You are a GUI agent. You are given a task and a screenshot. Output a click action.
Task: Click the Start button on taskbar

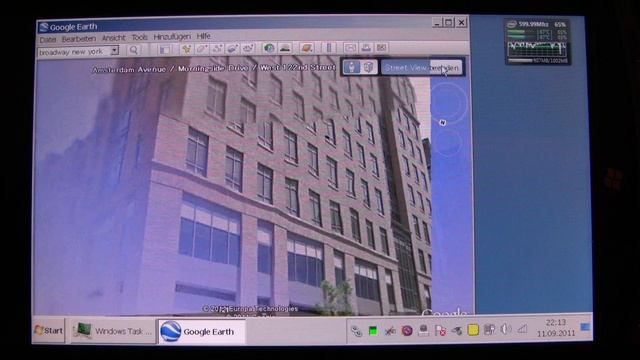pyautogui.click(x=49, y=330)
